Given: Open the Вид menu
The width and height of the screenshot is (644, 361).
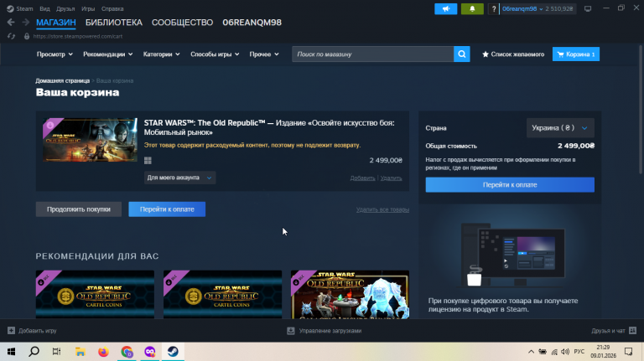Looking at the screenshot, I should tap(44, 8).
